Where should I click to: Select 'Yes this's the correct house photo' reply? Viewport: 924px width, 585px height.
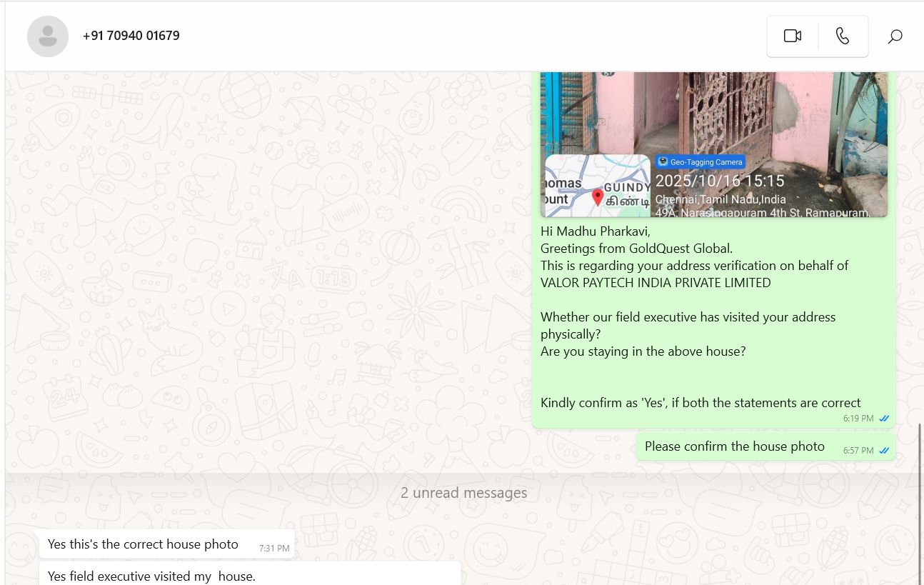[x=143, y=544]
